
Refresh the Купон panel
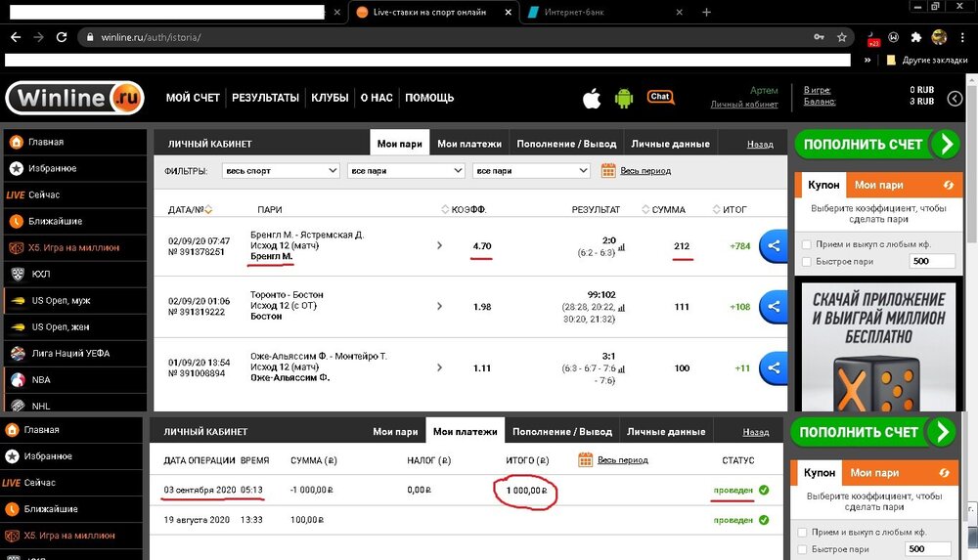coord(947,185)
